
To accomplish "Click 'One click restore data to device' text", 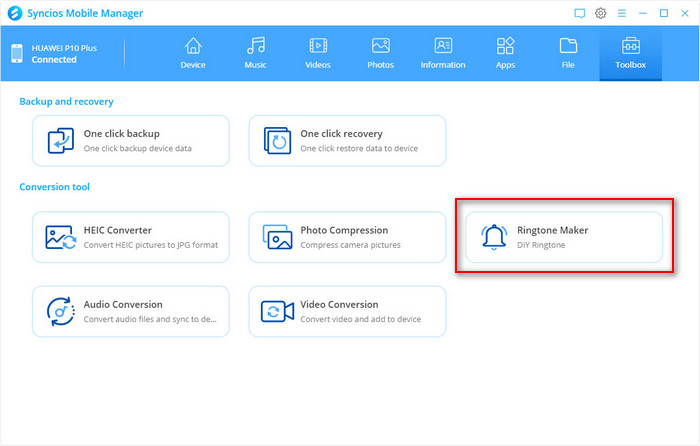I will [x=359, y=148].
